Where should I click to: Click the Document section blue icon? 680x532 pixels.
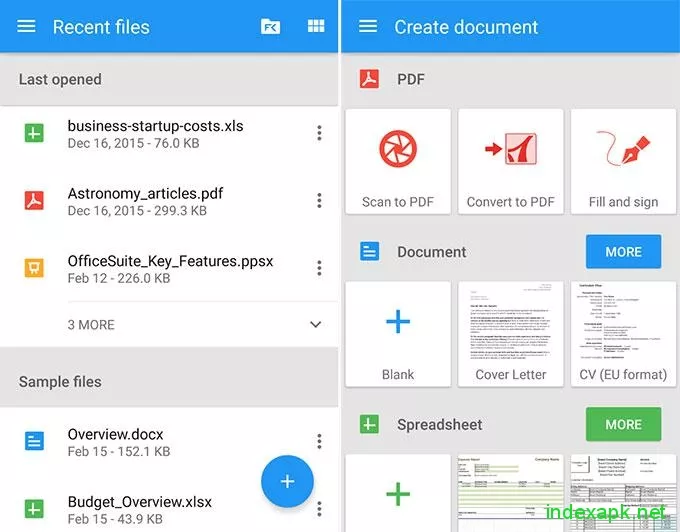[x=369, y=251]
